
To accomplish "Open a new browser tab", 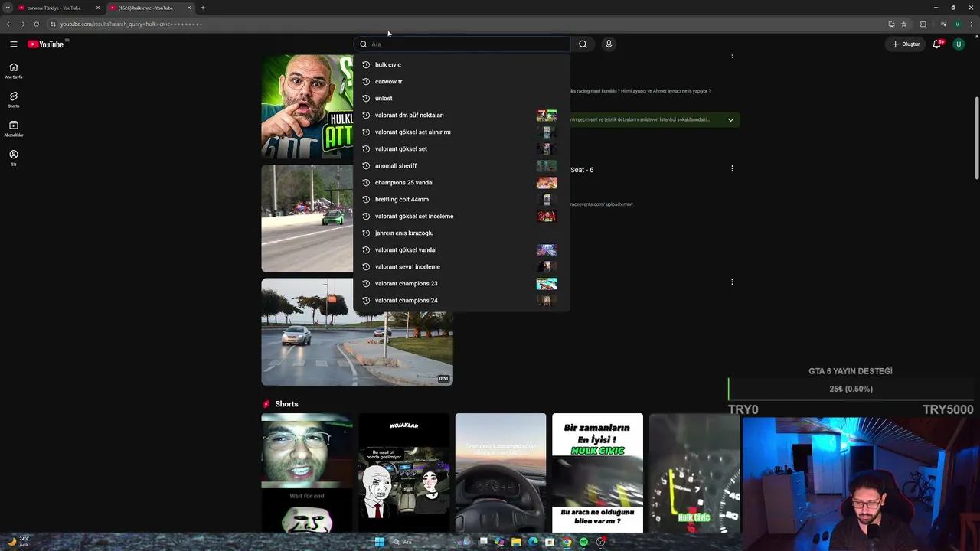I will pos(203,8).
